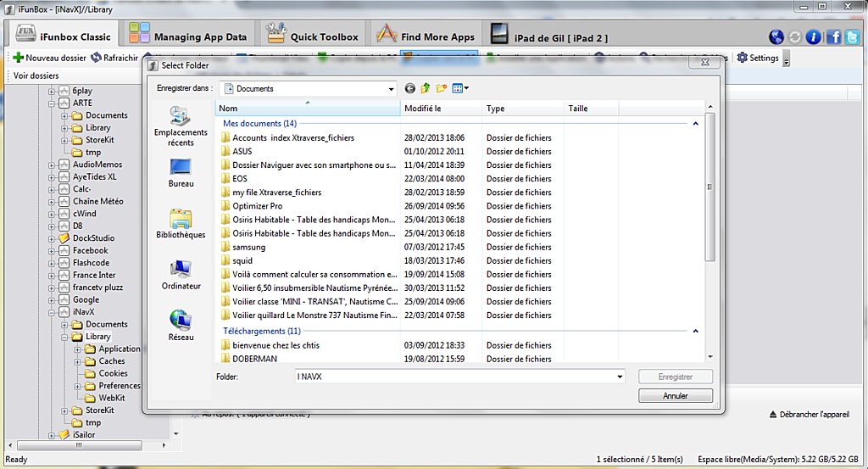Select the iSailor entry in tree
The image size is (868, 469).
[x=84, y=435]
